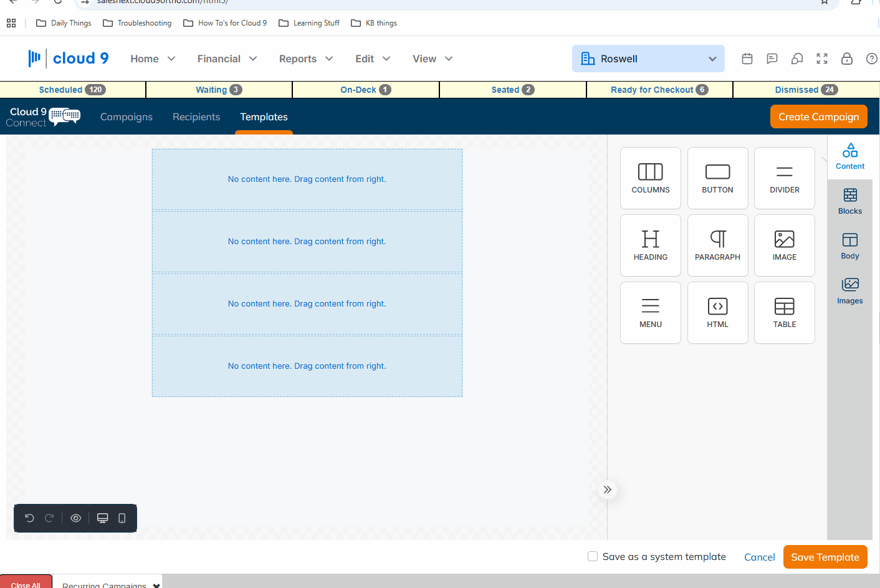This screenshot has width=880, height=588.
Task: Select the second empty content row
Action: pos(307,242)
